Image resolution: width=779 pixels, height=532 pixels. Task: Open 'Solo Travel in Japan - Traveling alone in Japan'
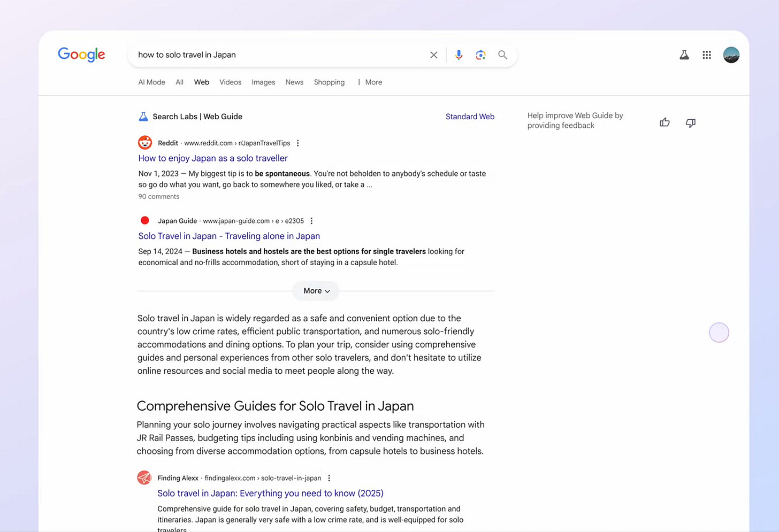coord(229,236)
